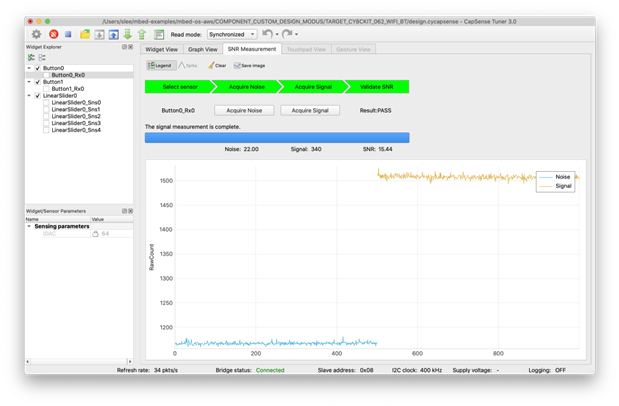This screenshot has height=406, width=619.
Task: Select all widgets icon in Widget Explorer
Action: [31, 58]
